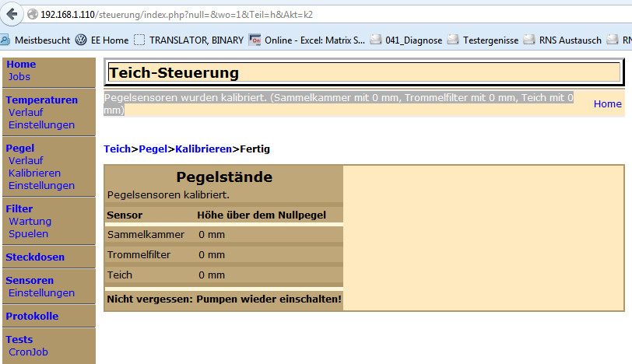
Task: Click the globe site identity icon
Action: (x=32, y=15)
